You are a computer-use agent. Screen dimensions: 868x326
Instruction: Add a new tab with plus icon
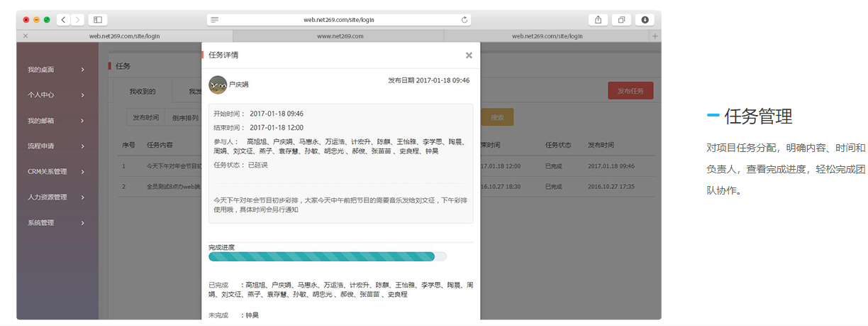655,36
